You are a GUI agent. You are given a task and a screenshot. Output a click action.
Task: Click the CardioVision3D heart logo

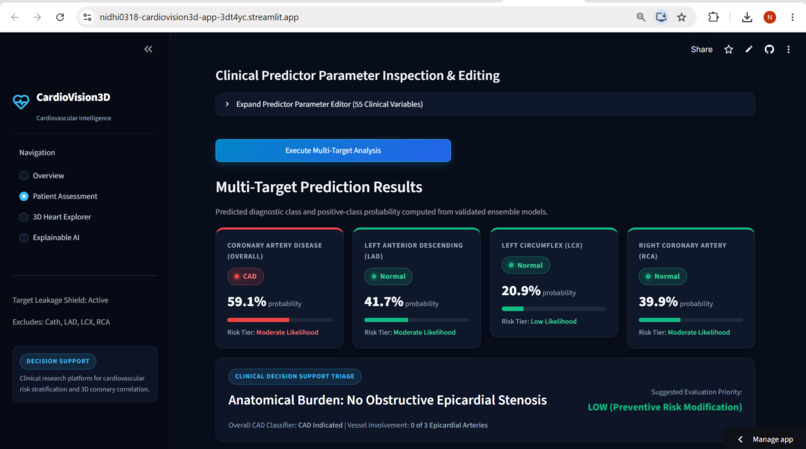[21, 102]
